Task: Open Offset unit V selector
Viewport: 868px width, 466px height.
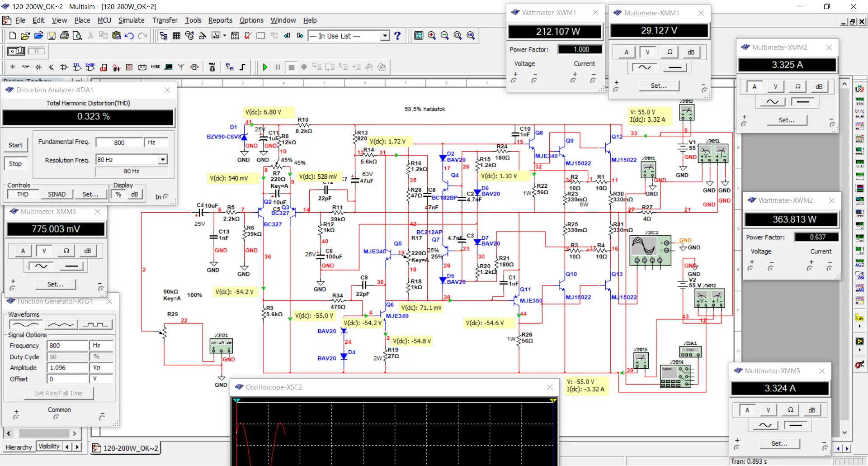Action: [x=101, y=379]
